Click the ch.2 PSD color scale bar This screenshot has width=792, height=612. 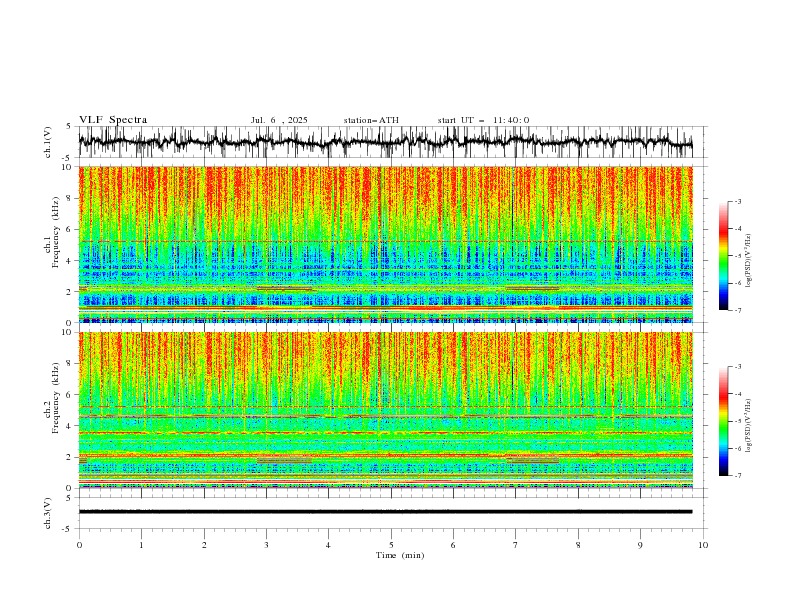(724, 421)
